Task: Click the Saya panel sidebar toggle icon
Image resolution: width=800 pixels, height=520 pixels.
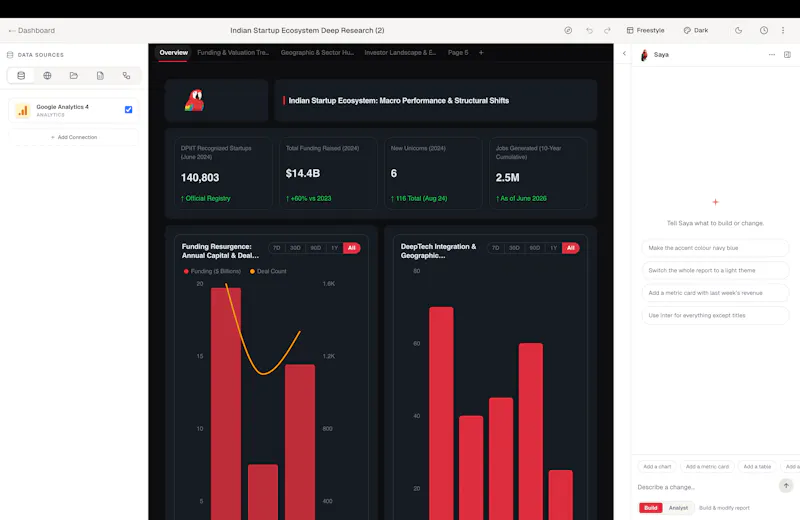Action: click(787, 55)
